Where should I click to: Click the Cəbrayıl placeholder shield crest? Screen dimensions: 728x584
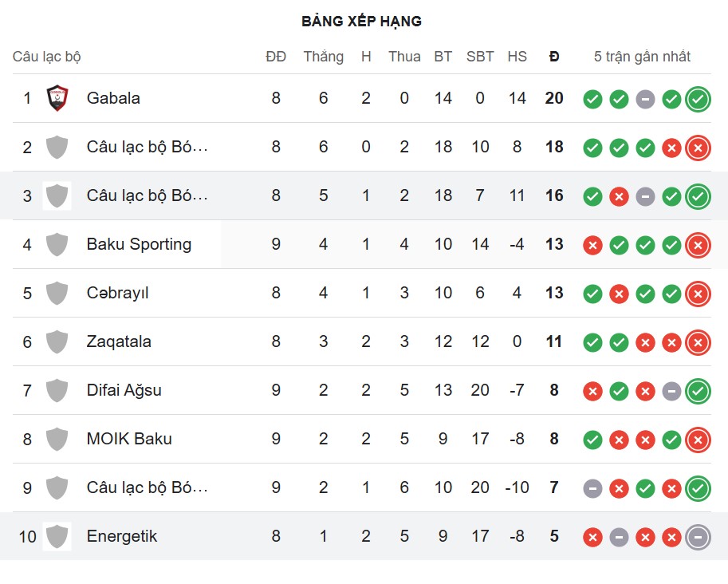click(x=57, y=293)
